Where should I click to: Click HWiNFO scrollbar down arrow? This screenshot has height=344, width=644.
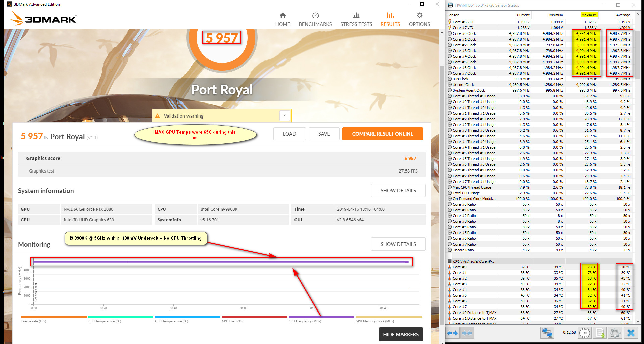tap(638, 321)
